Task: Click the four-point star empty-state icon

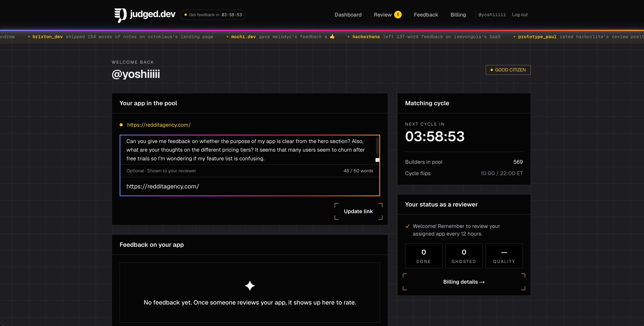Action: pyautogui.click(x=250, y=286)
